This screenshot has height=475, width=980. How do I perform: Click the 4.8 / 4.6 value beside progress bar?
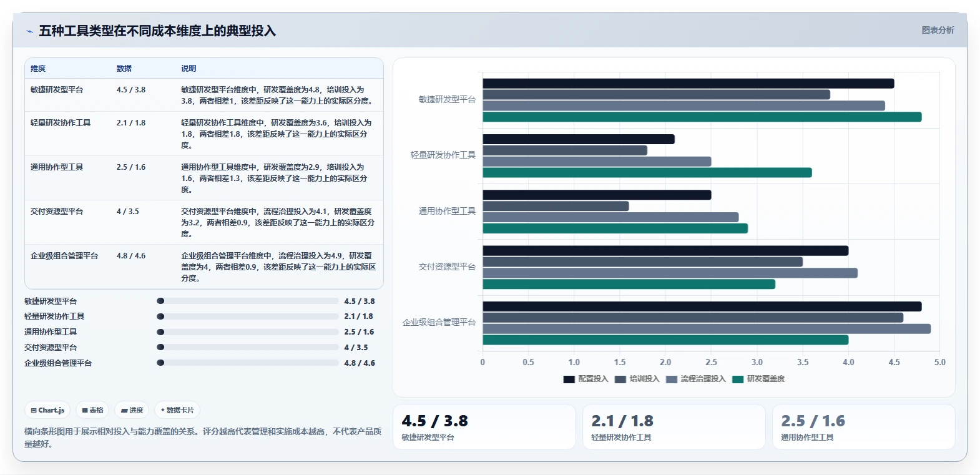pos(360,363)
